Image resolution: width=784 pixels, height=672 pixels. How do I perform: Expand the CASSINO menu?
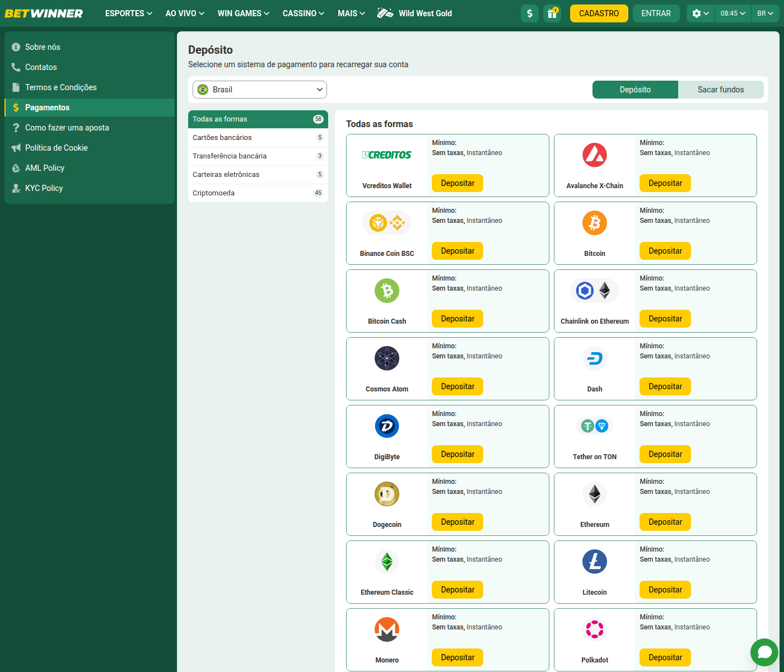tap(304, 13)
